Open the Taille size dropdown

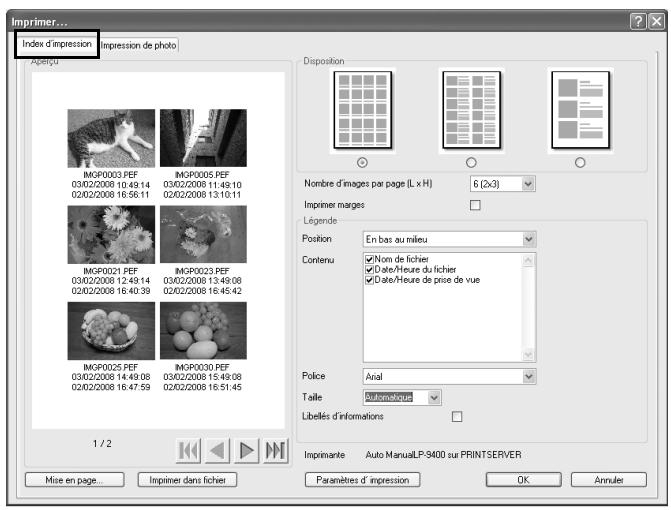point(434,397)
